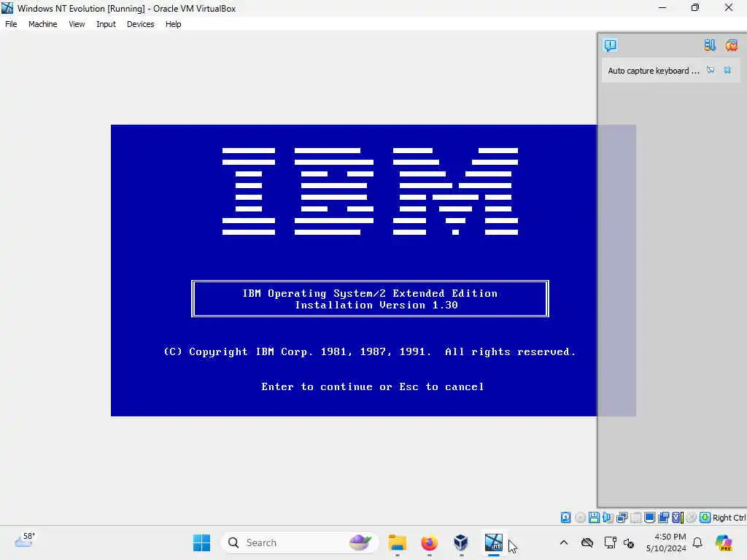Open the notification center speech-bubble icon
Viewport: 747px width, 560px height.
[611, 45]
